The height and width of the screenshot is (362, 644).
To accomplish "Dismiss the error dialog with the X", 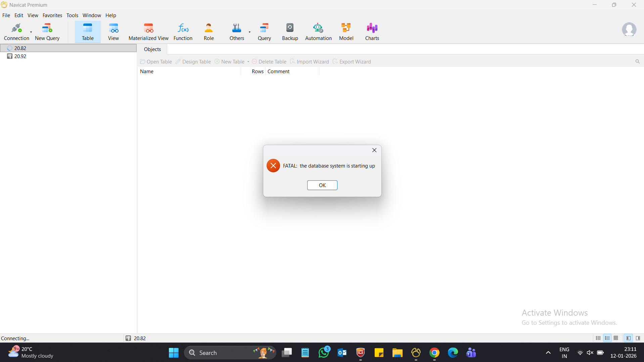I will (374, 150).
